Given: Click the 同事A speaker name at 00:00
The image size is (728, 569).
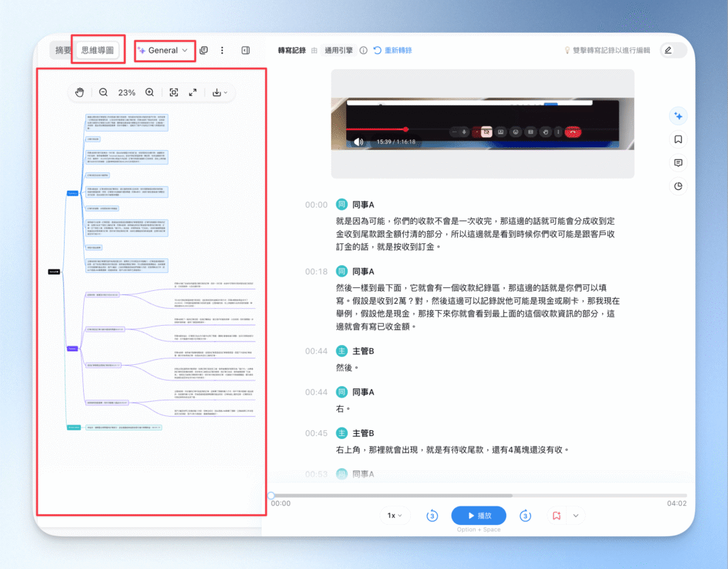Looking at the screenshot, I should pos(363,205).
